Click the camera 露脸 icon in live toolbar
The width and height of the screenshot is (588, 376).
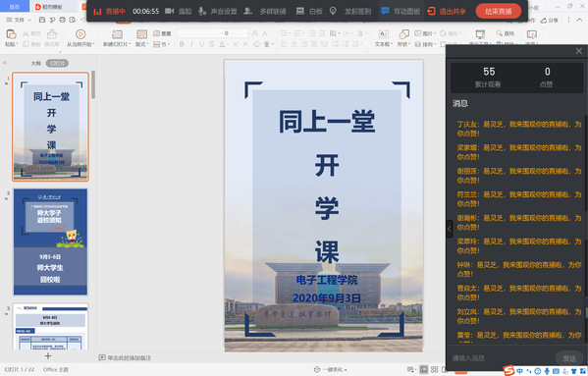(170, 11)
